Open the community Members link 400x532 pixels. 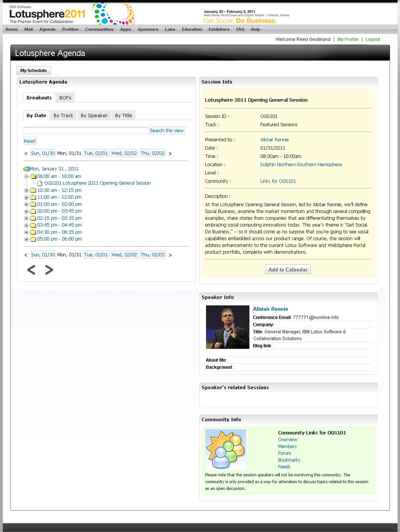(287, 446)
